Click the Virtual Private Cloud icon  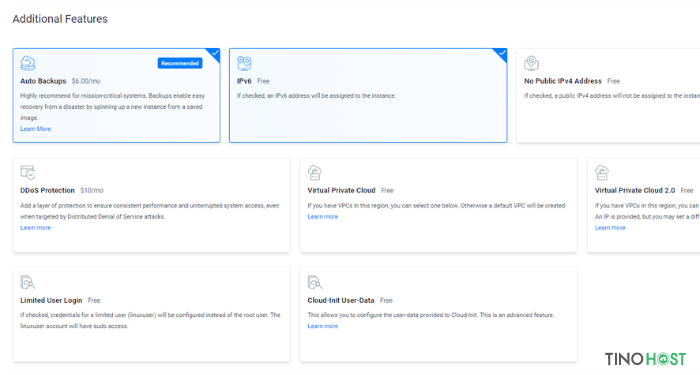coord(315,172)
